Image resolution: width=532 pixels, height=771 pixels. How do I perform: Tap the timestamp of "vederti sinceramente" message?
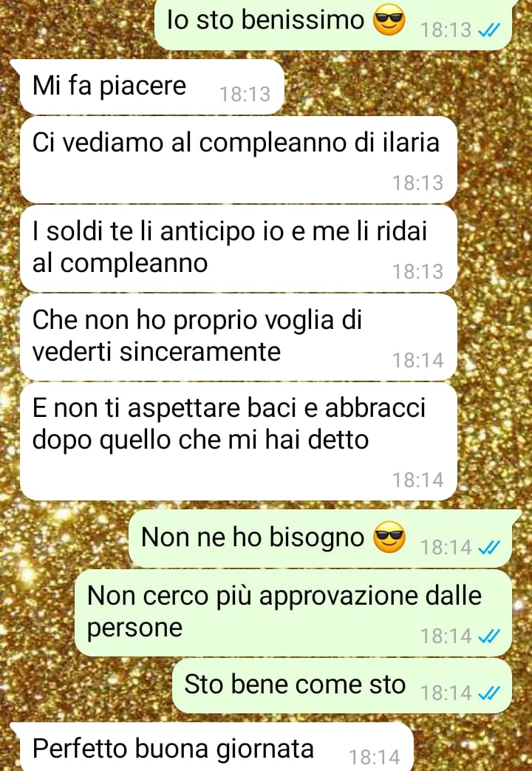[x=418, y=361]
